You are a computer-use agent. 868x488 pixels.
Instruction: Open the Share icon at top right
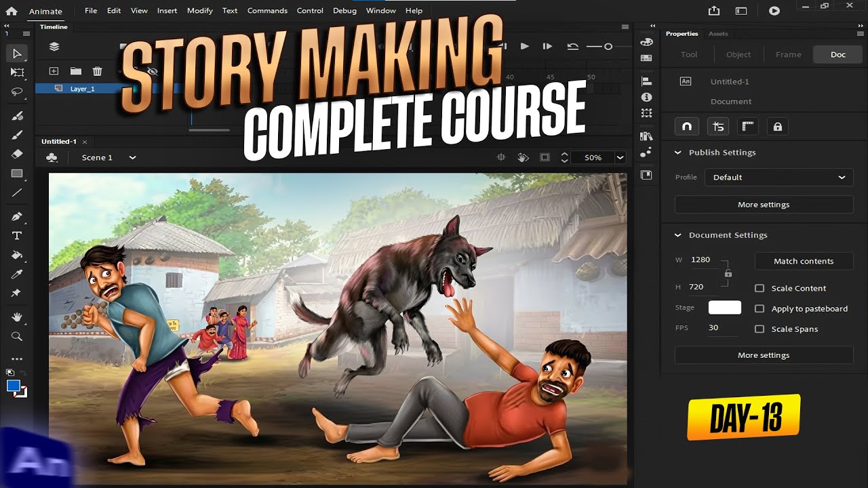point(714,11)
